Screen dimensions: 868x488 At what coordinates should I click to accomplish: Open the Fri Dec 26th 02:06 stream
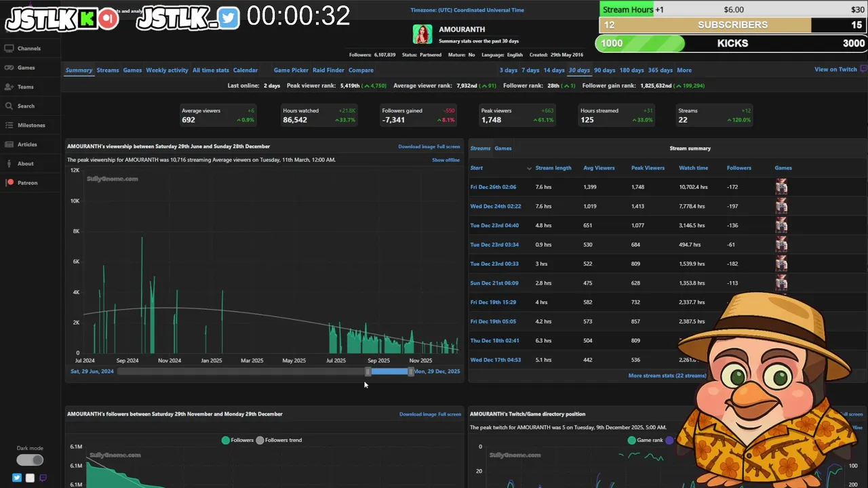(493, 187)
